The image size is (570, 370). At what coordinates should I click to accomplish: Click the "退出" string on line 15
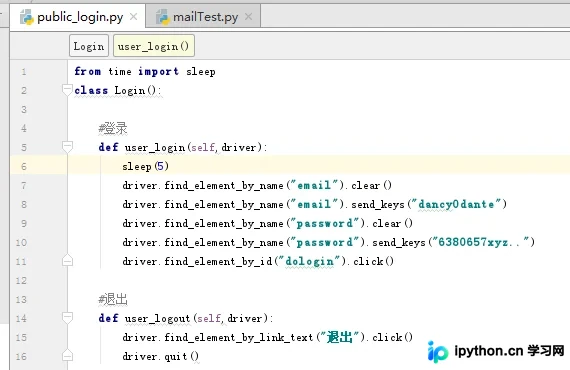(x=339, y=337)
